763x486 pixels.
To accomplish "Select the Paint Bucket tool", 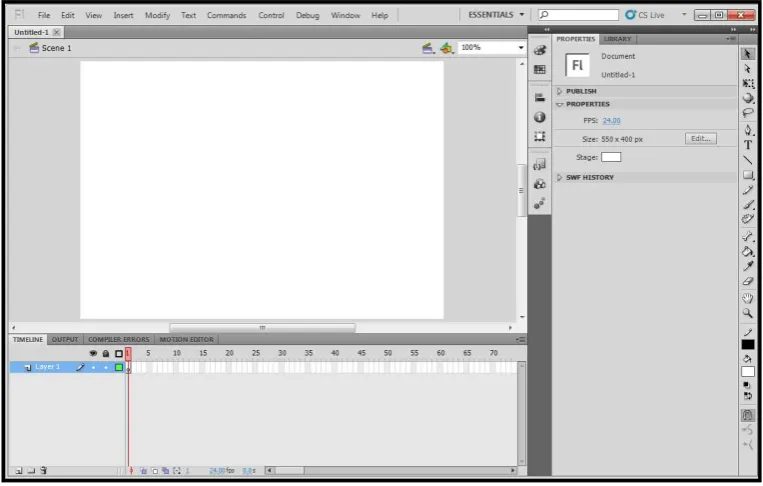I will coord(748,252).
